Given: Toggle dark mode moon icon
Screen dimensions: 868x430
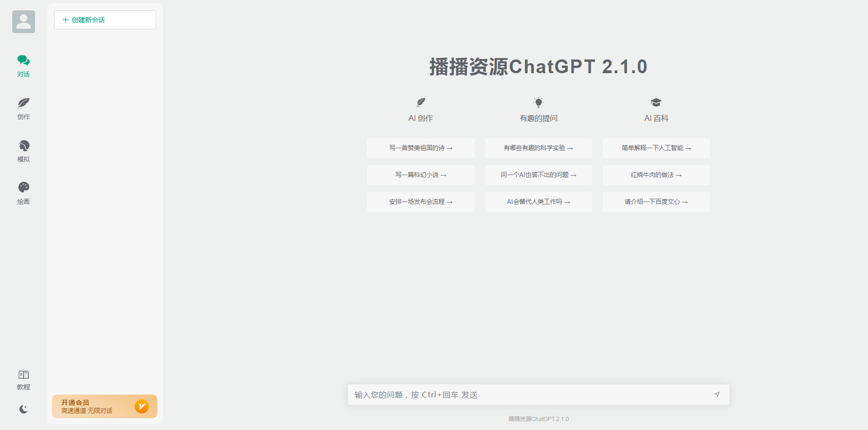Looking at the screenshot, I should 24,409.
